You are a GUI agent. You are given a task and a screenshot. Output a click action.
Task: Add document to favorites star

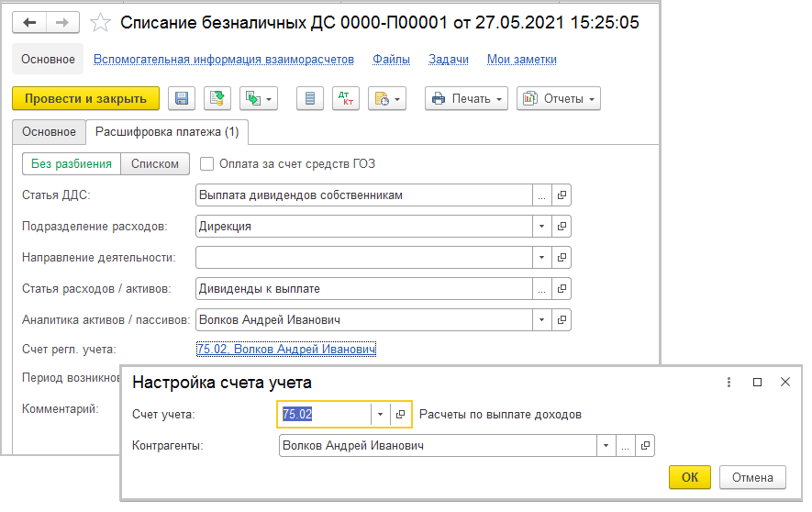[x=103, y=22]
